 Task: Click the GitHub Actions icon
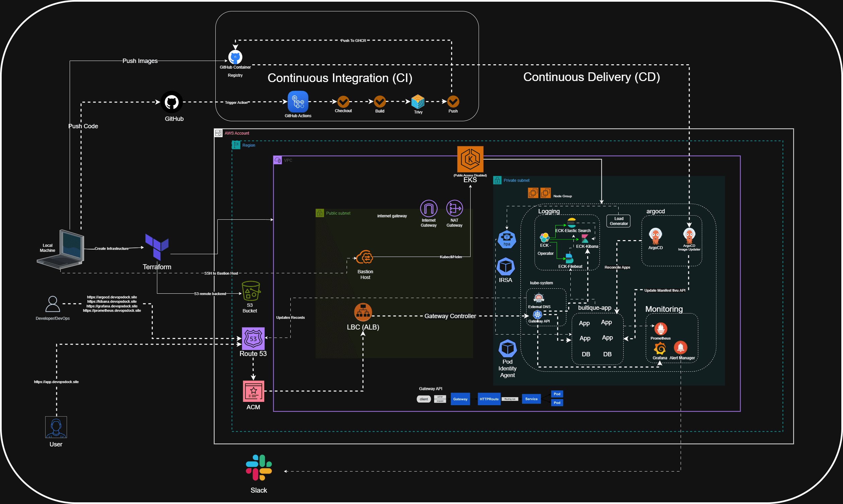tap(298, 101)
